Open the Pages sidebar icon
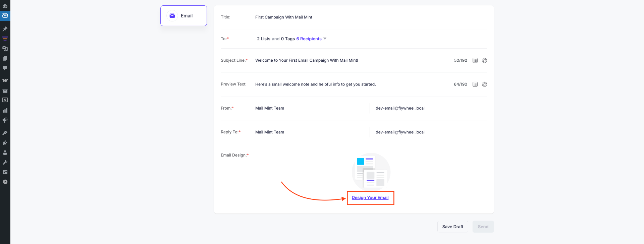 tap(5, 58)
